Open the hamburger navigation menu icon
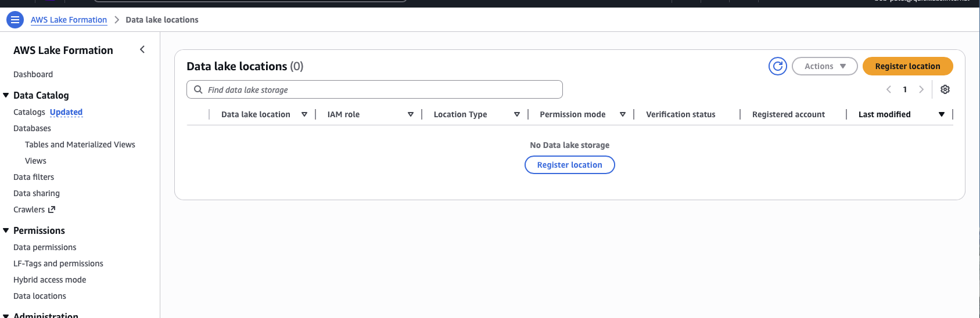 point(15,20)
